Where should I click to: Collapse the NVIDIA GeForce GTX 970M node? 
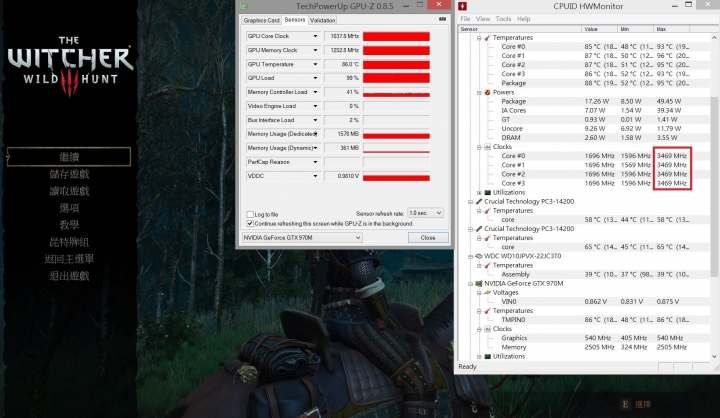470,283
